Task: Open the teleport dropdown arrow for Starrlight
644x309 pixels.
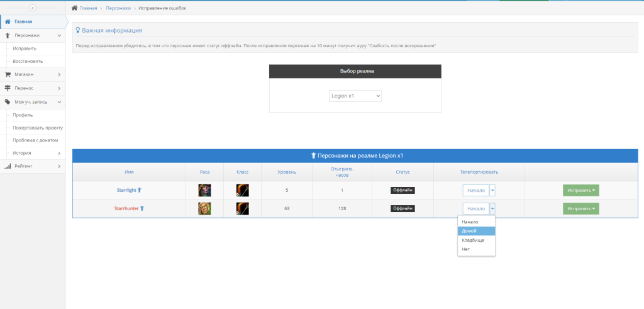Action: tap(492, 190)
